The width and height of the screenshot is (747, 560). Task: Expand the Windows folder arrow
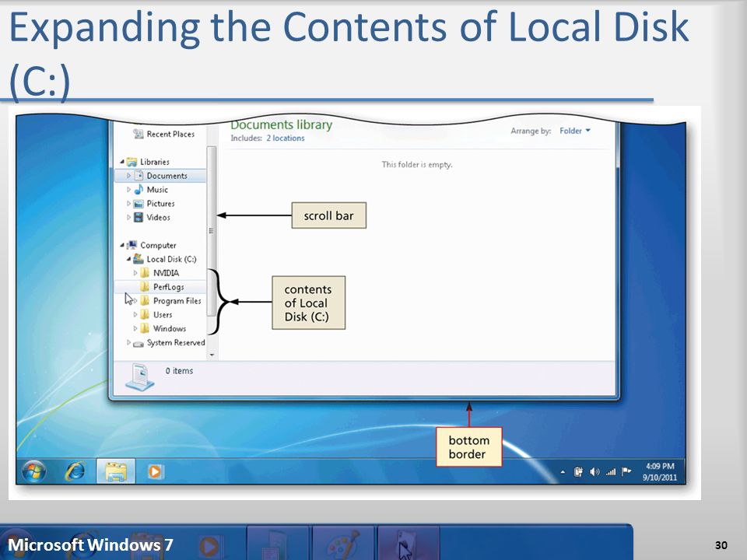tap(135, 328)
